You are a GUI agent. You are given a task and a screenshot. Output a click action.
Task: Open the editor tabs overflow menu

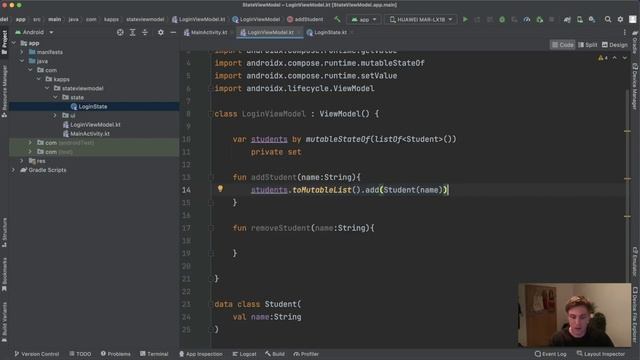pos(624,32)
